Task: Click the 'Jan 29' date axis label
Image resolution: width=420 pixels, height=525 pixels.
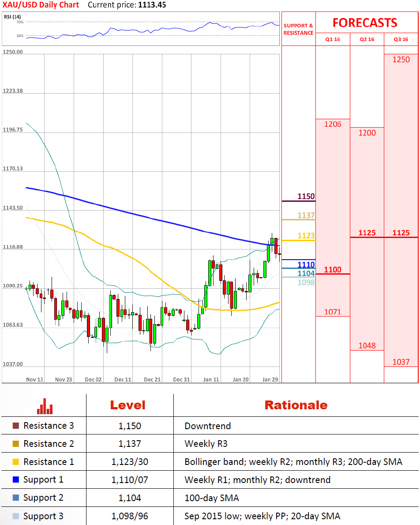Action: click(x=270, y=379)
